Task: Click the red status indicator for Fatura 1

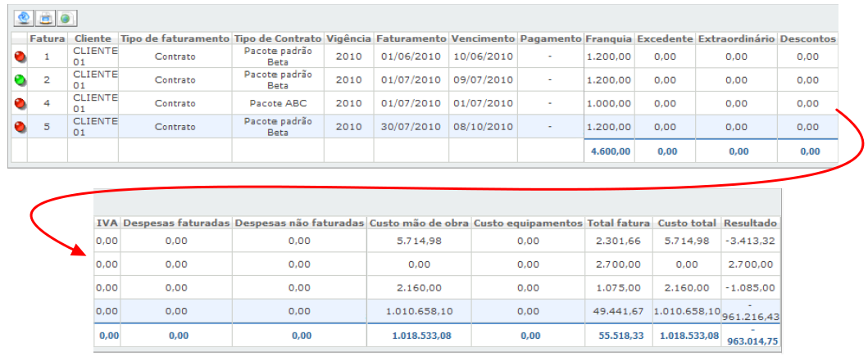Action: coord(20,56)
